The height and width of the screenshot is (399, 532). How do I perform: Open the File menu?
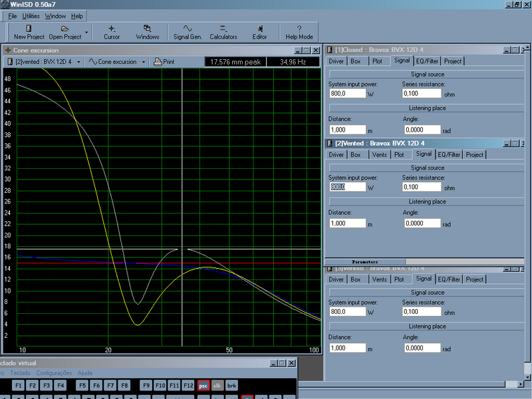click(12, 16)
